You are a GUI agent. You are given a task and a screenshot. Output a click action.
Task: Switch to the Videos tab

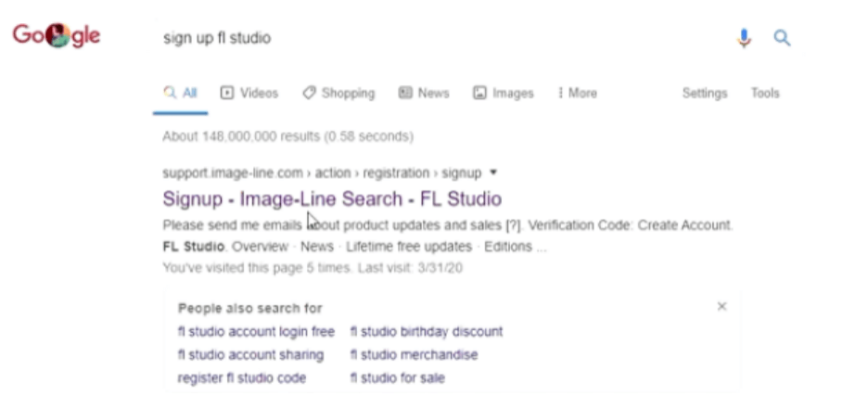249,93
